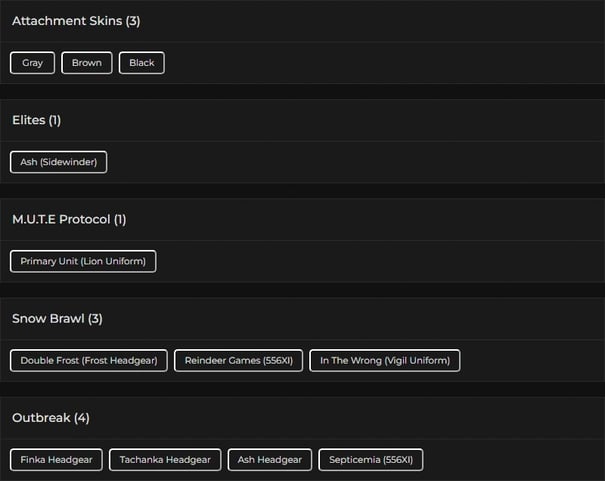The width and height of the screenshot is (605, 481).
Task: Click the Ash Headgear tag
Action: click(270, 460)
